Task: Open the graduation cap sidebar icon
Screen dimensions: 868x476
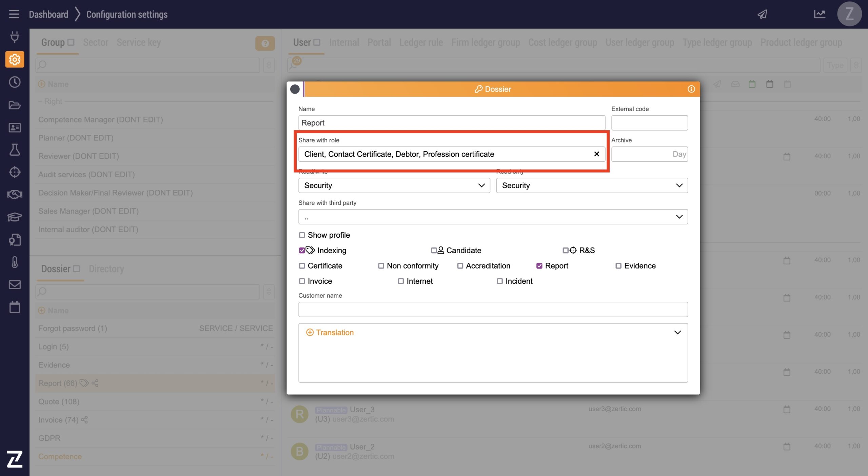Action: [15, 217]
